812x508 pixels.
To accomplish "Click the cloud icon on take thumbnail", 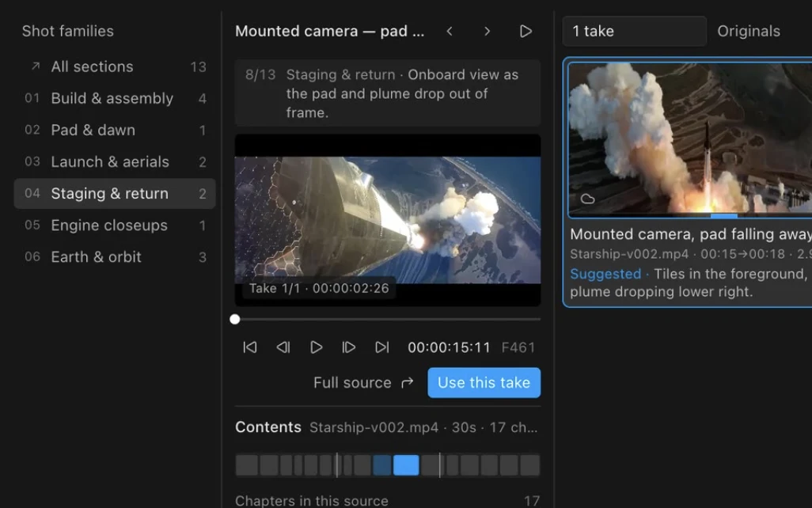I will (x=587, y=199).
